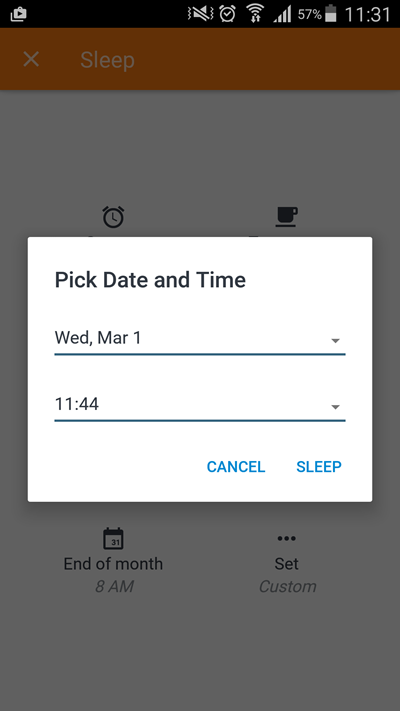The width and height of the screenshot is (400, 711).
Task: Choose End of month 8 AM option
Action: [x=113, y=560]
